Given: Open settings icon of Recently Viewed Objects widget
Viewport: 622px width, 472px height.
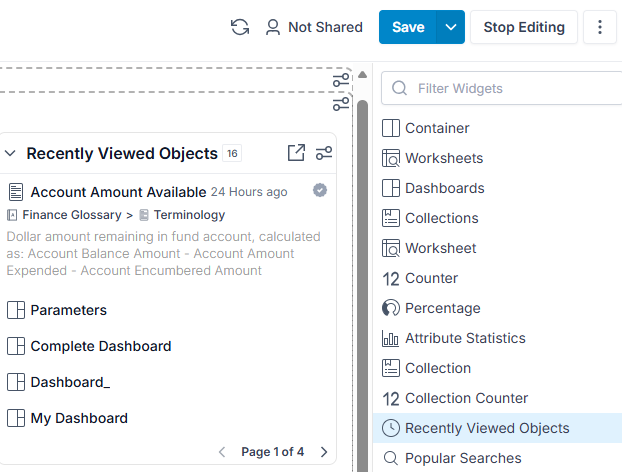Looking at the screenshot, I should click(x=324, y=153).
